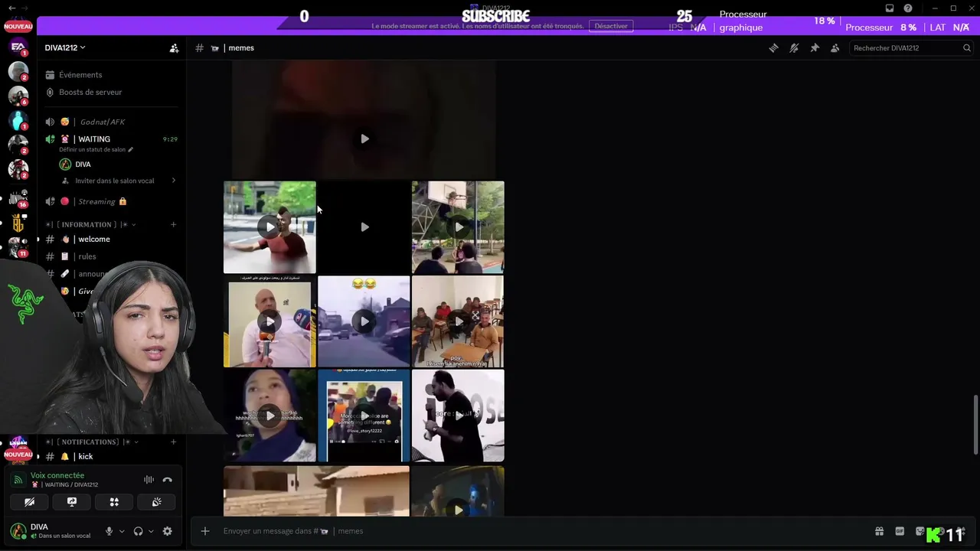The height and width of the screenshot is (551, 980).
Task: Play street video with laughing emojis
Action: (364, 321)
